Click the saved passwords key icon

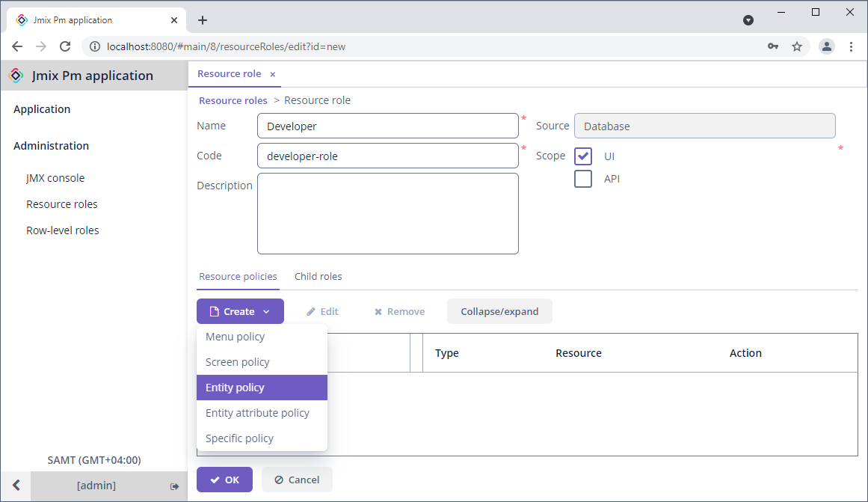point(773,46)
